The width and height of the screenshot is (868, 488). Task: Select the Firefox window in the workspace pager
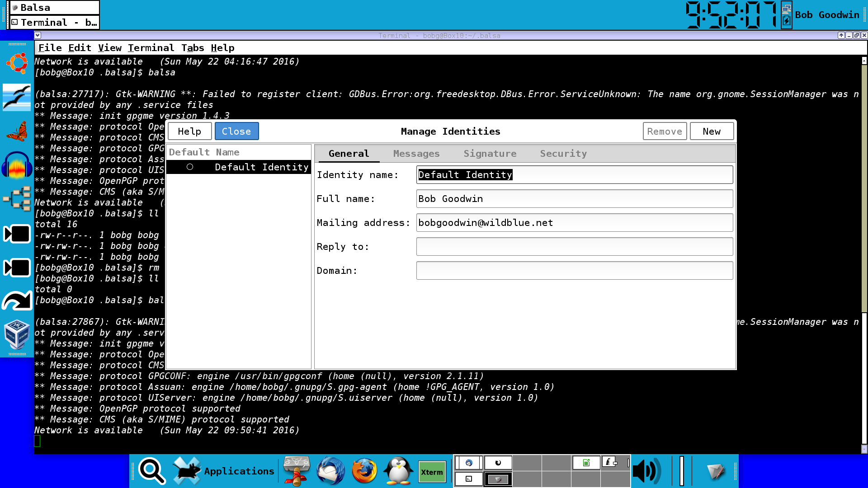pos(498,463)
